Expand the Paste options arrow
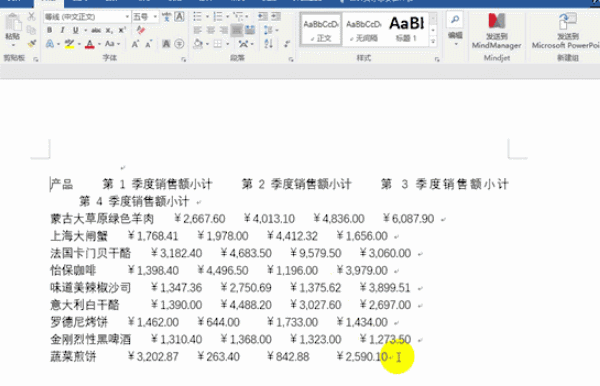This screenshot has height=386, width=600. (x=13, y=45)
